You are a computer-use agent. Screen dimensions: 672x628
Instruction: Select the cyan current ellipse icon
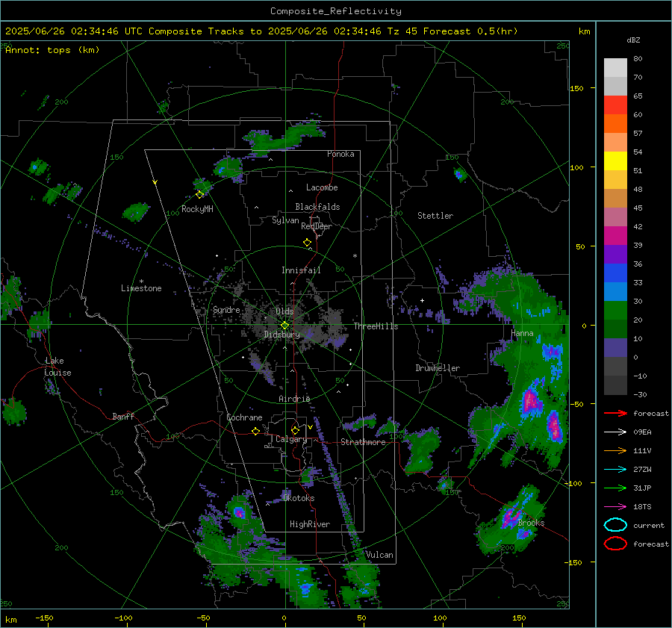615,525
